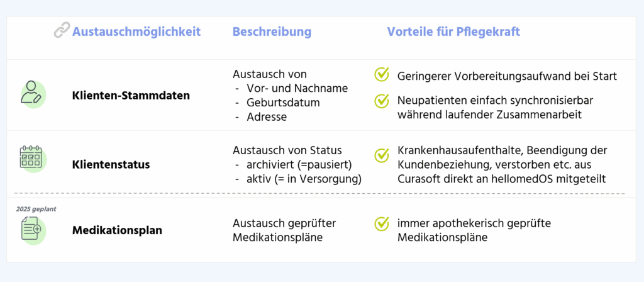Click the Beschreibung column header

(x=272, y=32)
